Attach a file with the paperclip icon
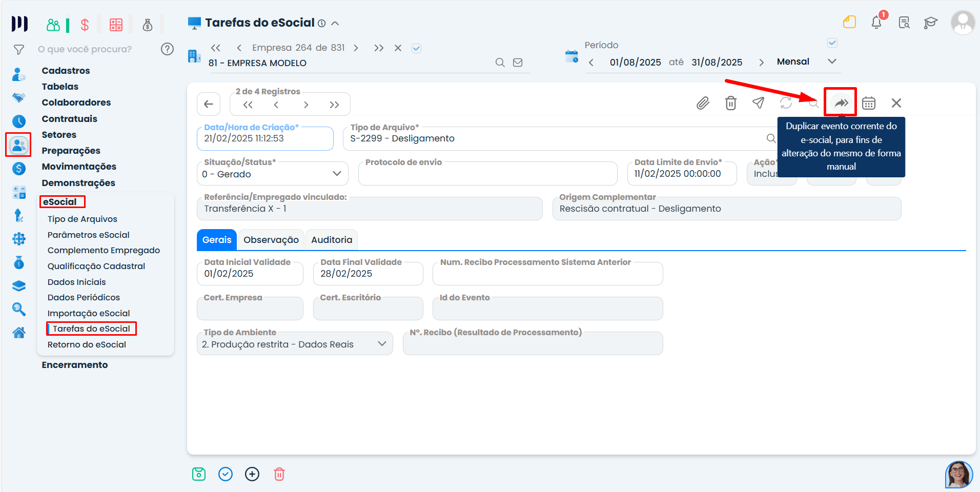This screenshot has width=980, height=492. [x=703, y=103]
